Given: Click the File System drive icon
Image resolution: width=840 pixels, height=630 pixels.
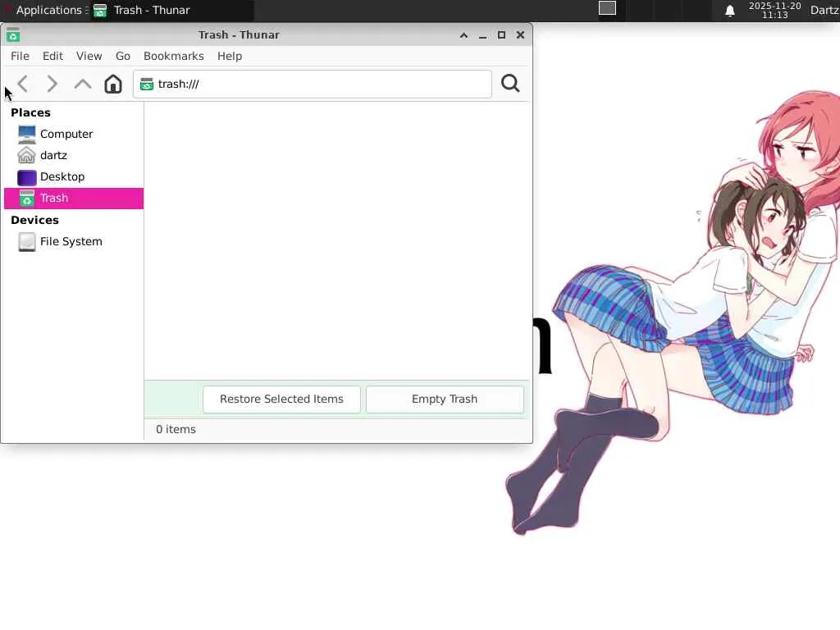Looking at the screenshot, I should [27, 242].
